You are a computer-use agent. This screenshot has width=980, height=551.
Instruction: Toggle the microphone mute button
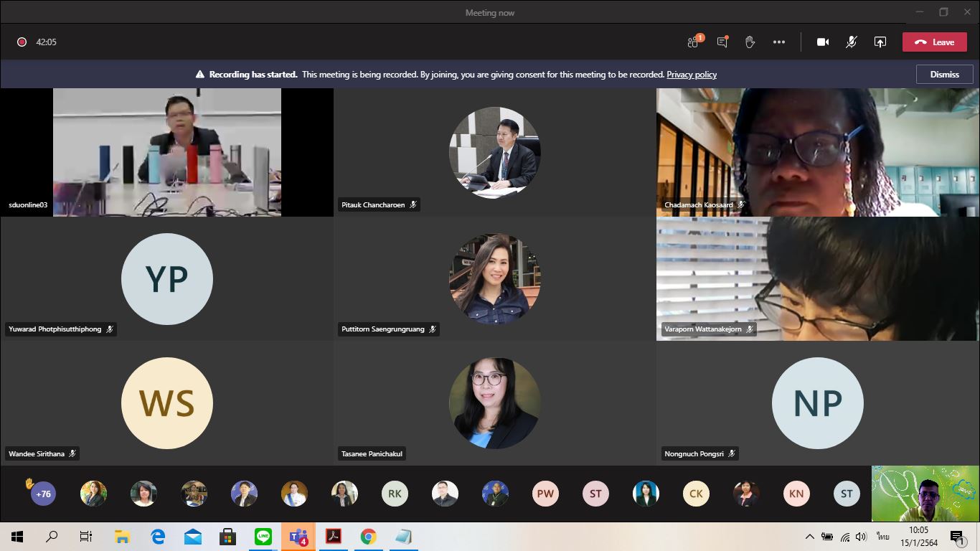click(x=851, y=42)
